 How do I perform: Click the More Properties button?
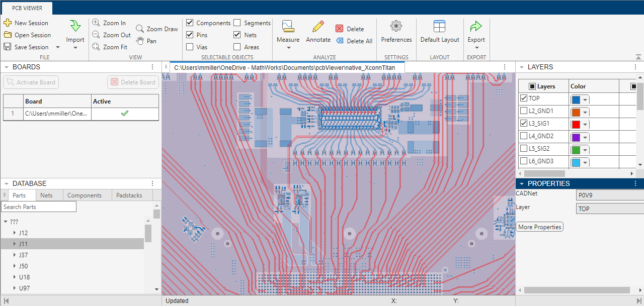(x=539, y=227)
